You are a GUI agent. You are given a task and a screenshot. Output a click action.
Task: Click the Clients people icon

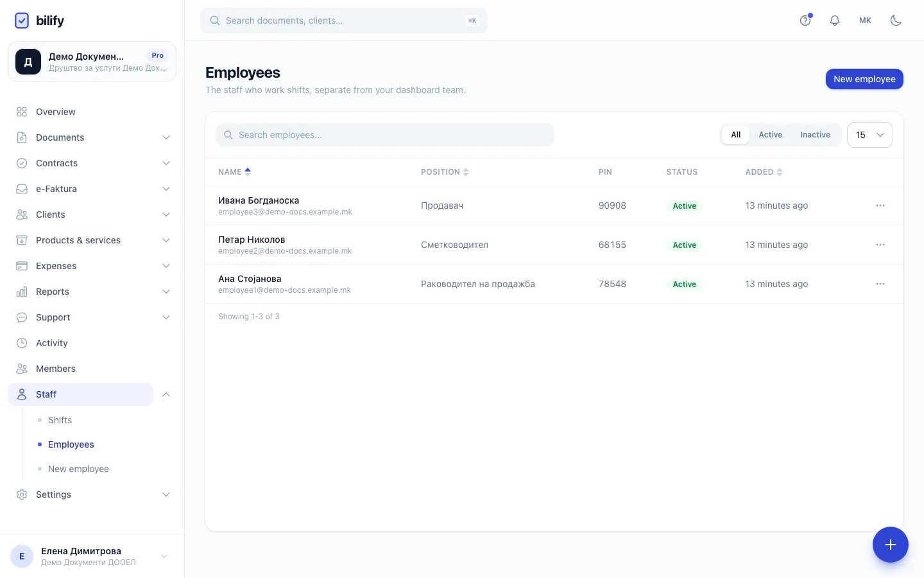pos(22,215)
